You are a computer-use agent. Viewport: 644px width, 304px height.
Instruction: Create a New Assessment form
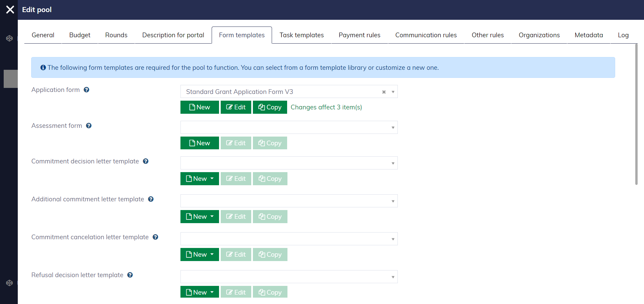tap(200, 143)
